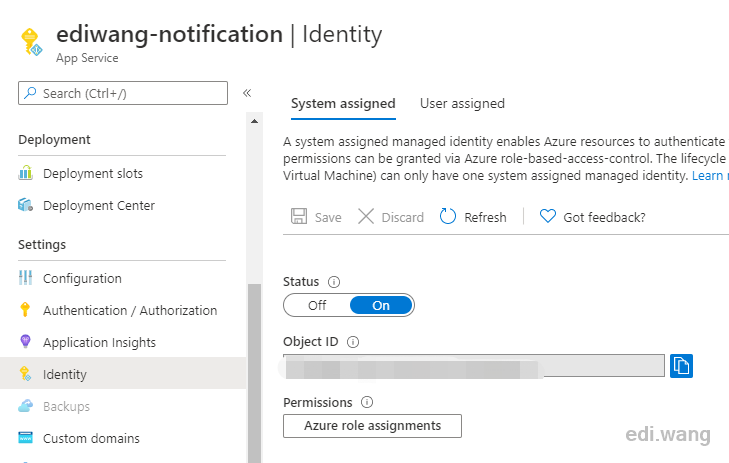This screenshot has height=463, width=729.
Task: Click the Azure role assignments button
Action: (x=372, y=426)
